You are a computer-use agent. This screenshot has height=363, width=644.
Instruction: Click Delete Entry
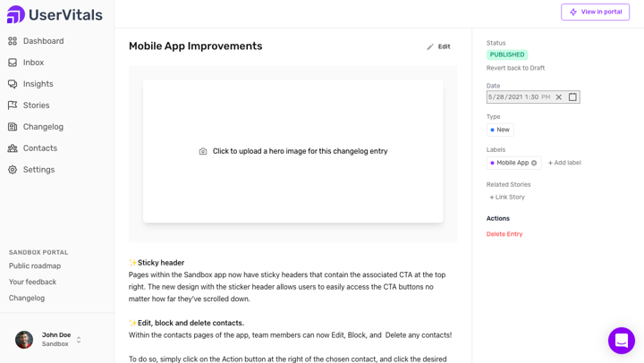(504, 234)
